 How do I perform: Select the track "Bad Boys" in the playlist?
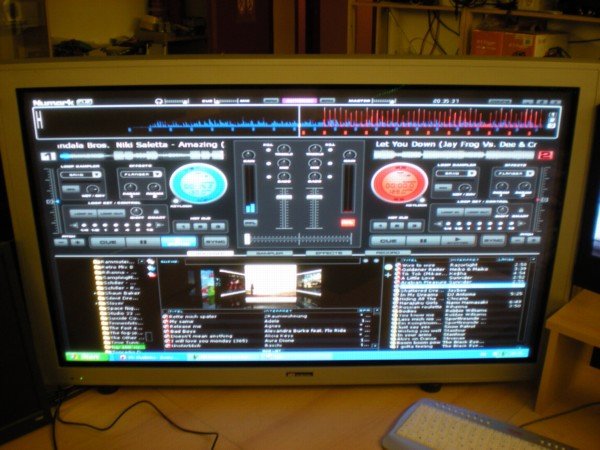pyautogui.click(x=183, y=332)
